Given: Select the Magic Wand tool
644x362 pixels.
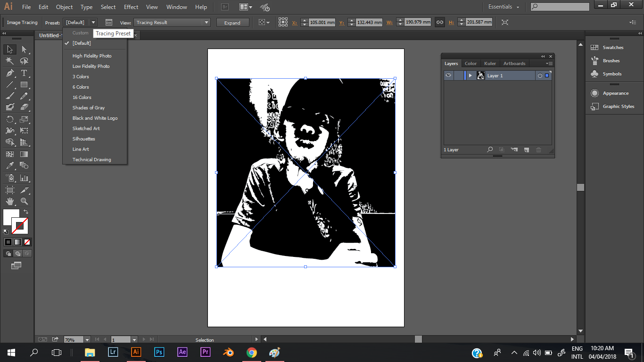Looking at the screenshot, I should click(10, 61).
